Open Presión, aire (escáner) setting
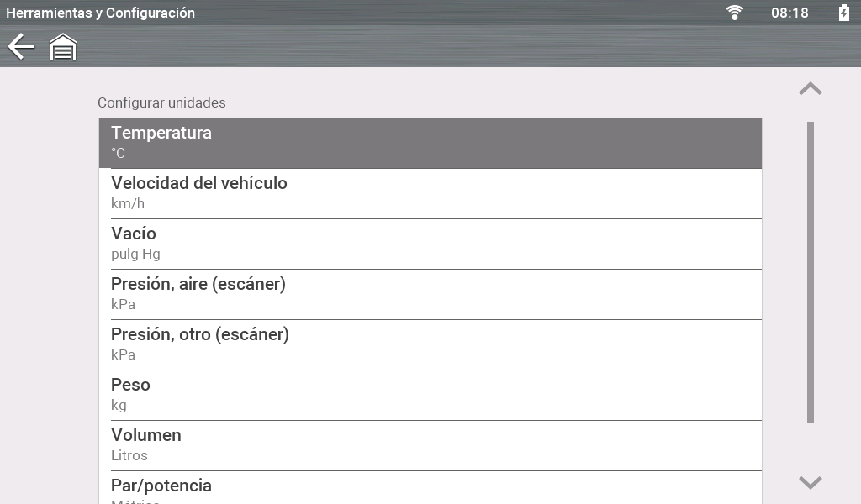The height and width of the screenshot is (504, 861). click(430, 294)
